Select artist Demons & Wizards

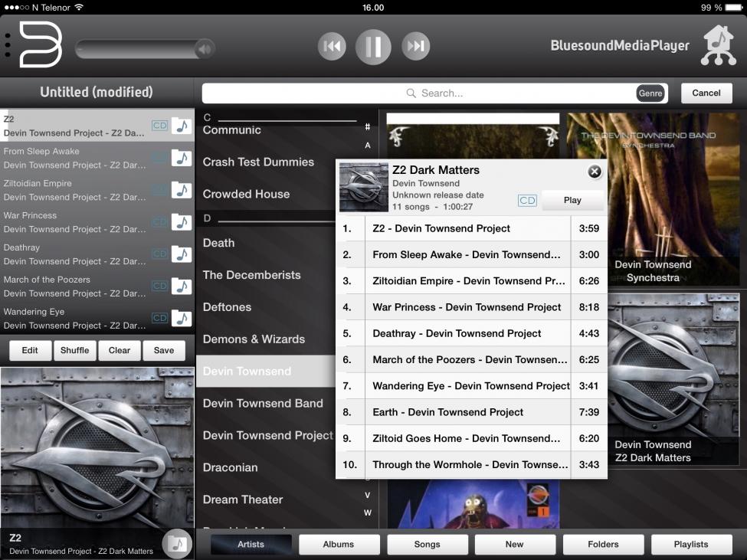tap(254, 339)
